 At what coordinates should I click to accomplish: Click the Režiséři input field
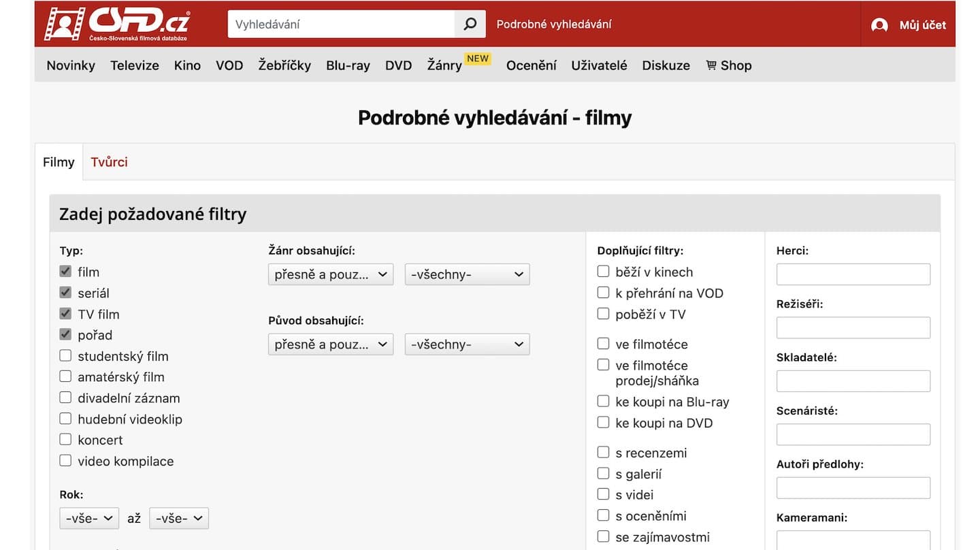point(853,327)
